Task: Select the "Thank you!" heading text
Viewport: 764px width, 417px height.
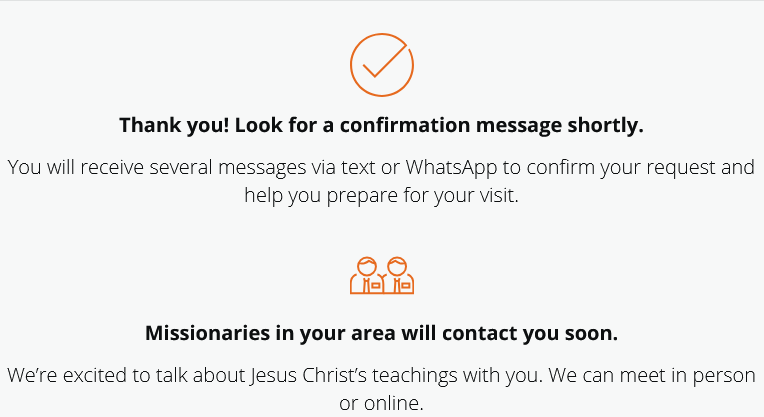Action: coord(164,126)
